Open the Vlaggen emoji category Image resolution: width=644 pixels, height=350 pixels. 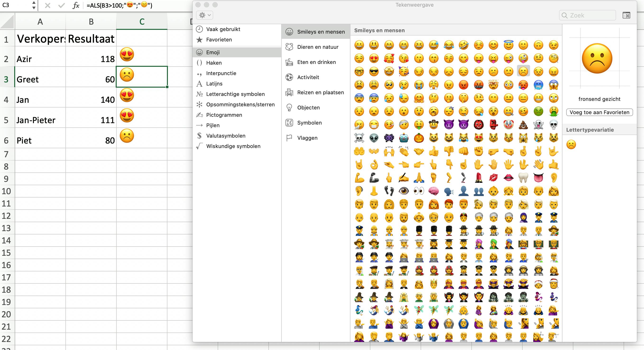click(307, 138)
